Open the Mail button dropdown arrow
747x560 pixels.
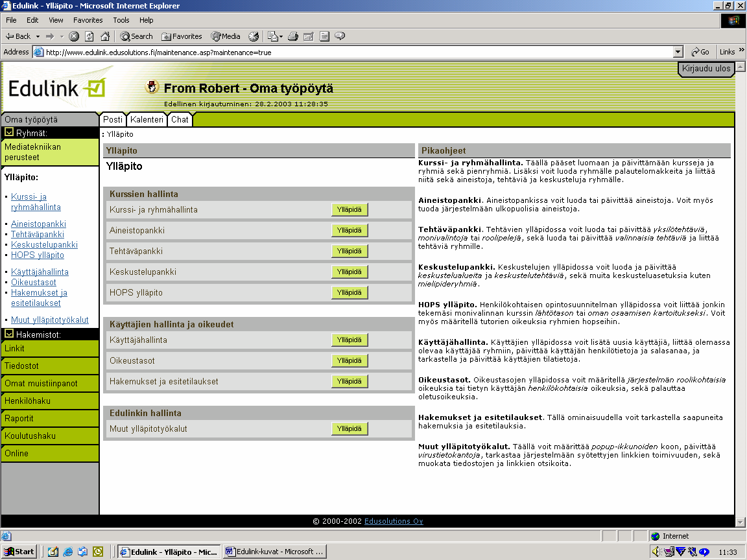point(281,36)
